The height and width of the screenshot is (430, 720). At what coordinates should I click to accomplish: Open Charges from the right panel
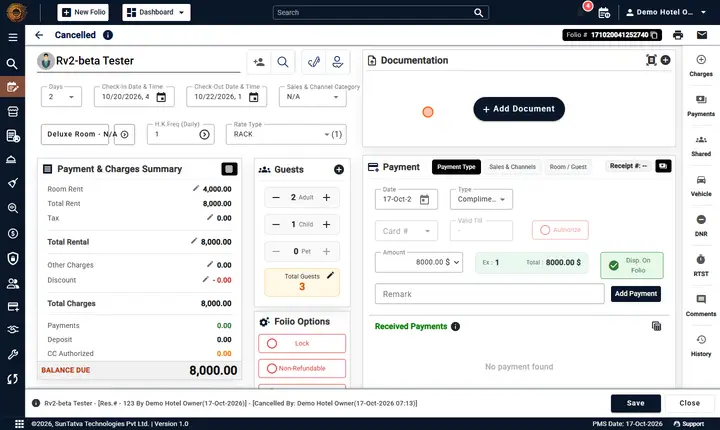[x=701, y=66]
